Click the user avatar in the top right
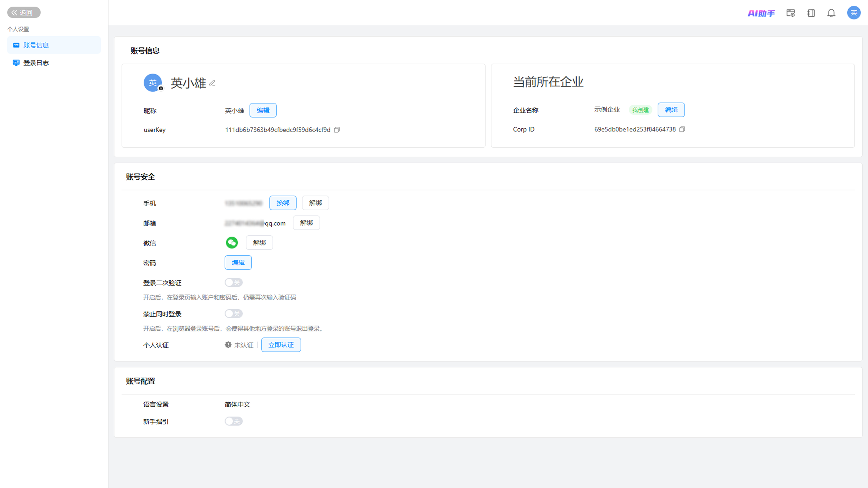Image resolution: width=868 pixels, height=488 pixels. [854, 13]
